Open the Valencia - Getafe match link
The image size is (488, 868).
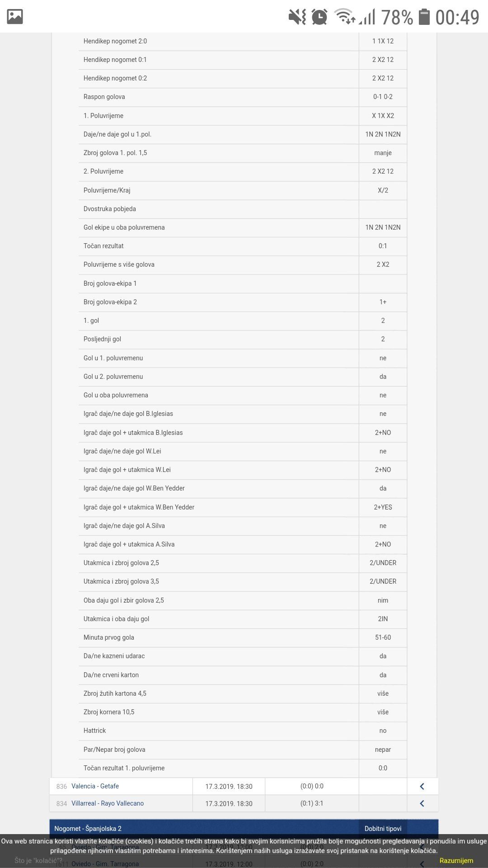(x=95, y=786)
